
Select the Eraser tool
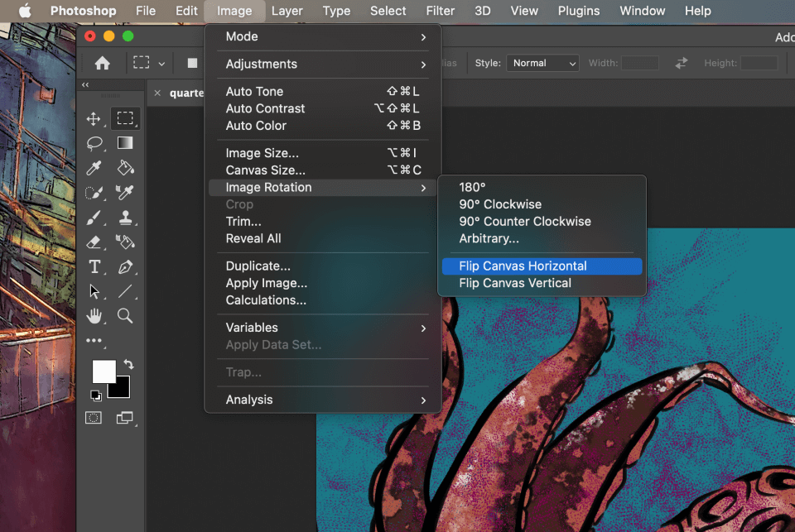(94, 242)
